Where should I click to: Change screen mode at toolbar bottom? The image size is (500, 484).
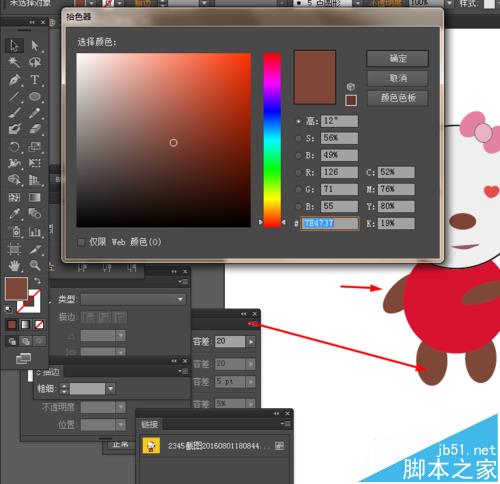pyautogui.click(x=23, y=359)
